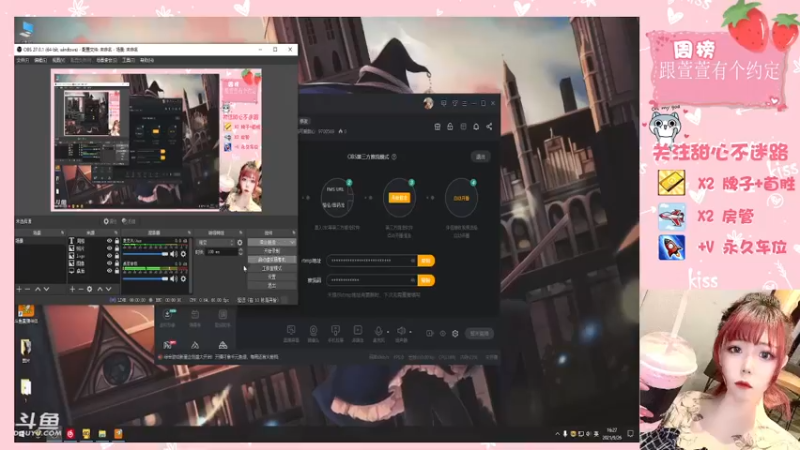
Task: Click Start Virtual Camera in OBS Controls
Action: (272, 259)
